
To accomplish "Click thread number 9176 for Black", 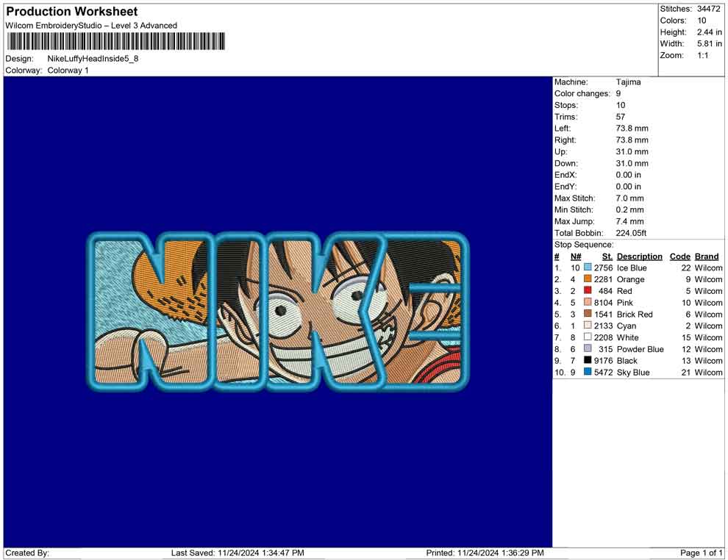I will pyautogui.click(x=603, y=361).
